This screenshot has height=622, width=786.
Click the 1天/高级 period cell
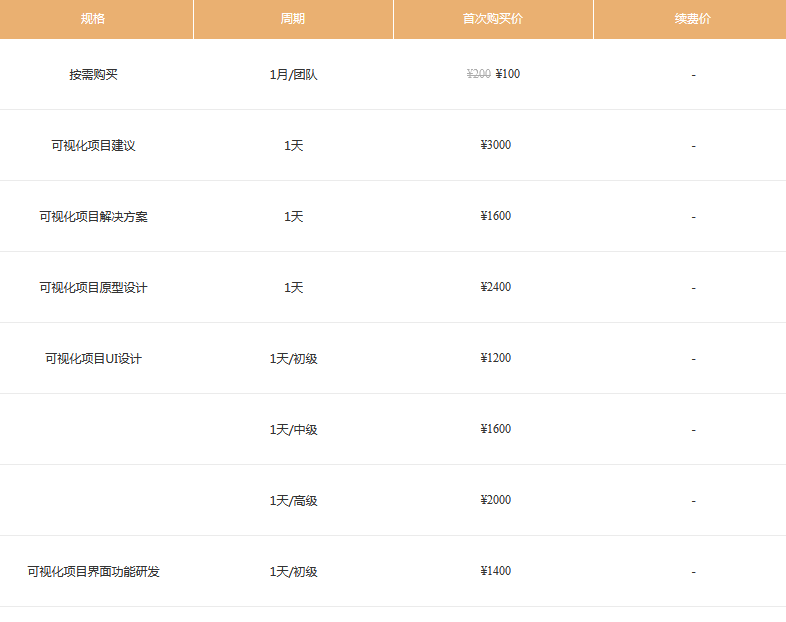tap(293, 500)
